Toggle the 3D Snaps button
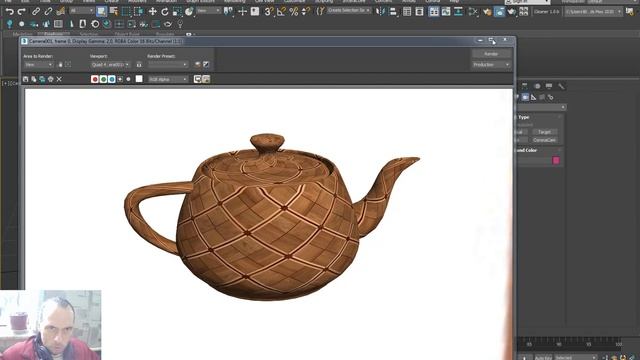 [268, 11]
